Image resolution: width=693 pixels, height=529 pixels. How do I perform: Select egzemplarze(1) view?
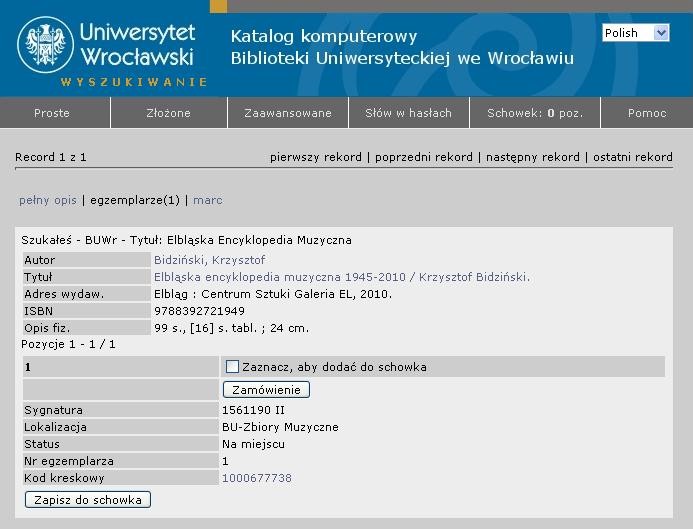point(135,200)
